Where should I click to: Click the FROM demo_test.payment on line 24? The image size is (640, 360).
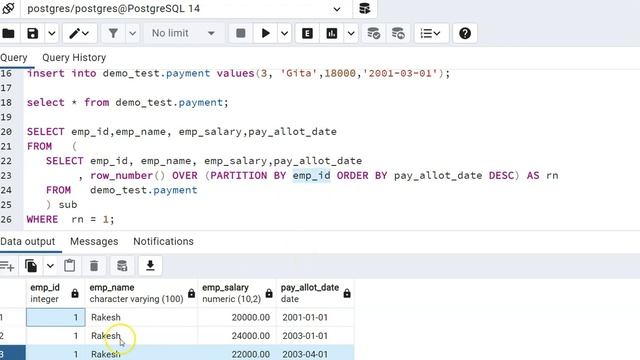pyautogui.click(x=122, y=190)
